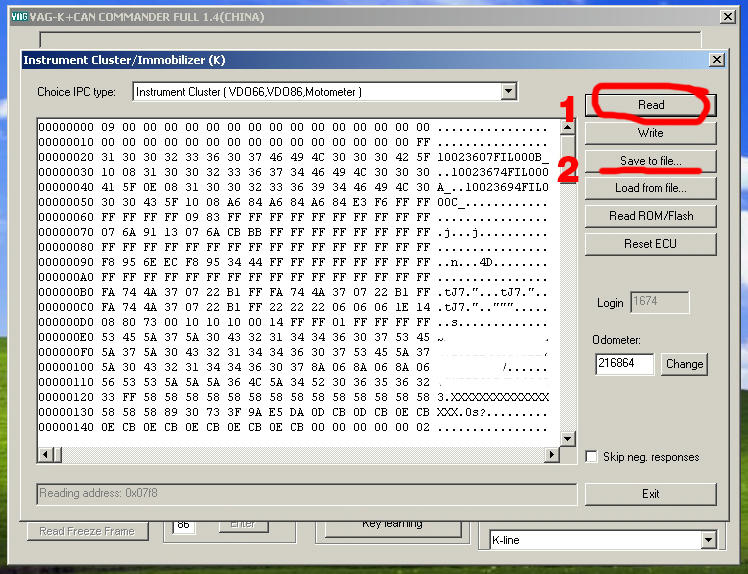
Task: Click Read Freeze Frame in main window
Action: [87, 531]
